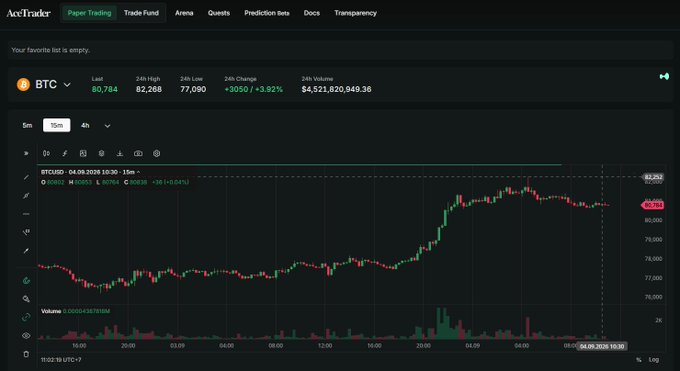Image resolution: width=680 pixels, height=371 pixels.
Task: Open chart settings via the gear icon
Action: point(157,153)
